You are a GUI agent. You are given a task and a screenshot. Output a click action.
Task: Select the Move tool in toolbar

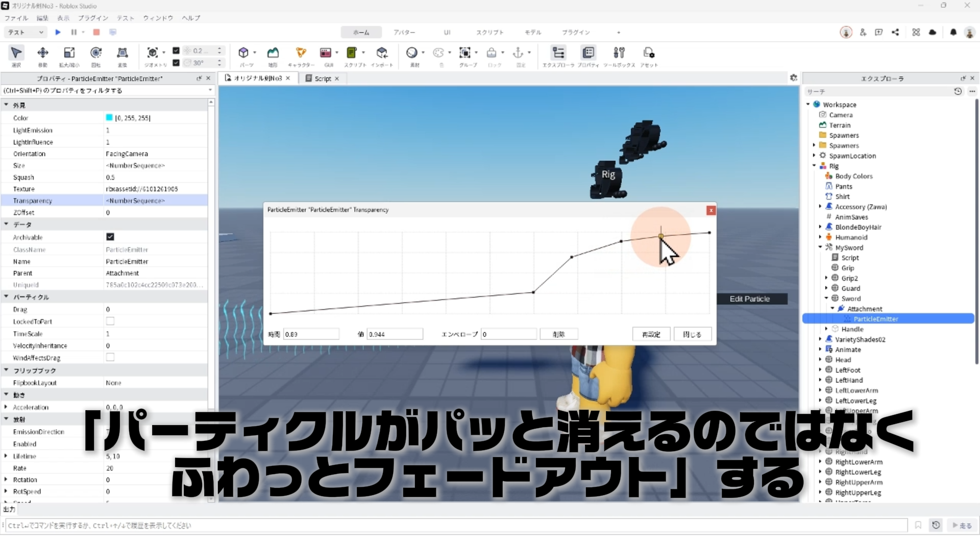(x=43, y=53)
